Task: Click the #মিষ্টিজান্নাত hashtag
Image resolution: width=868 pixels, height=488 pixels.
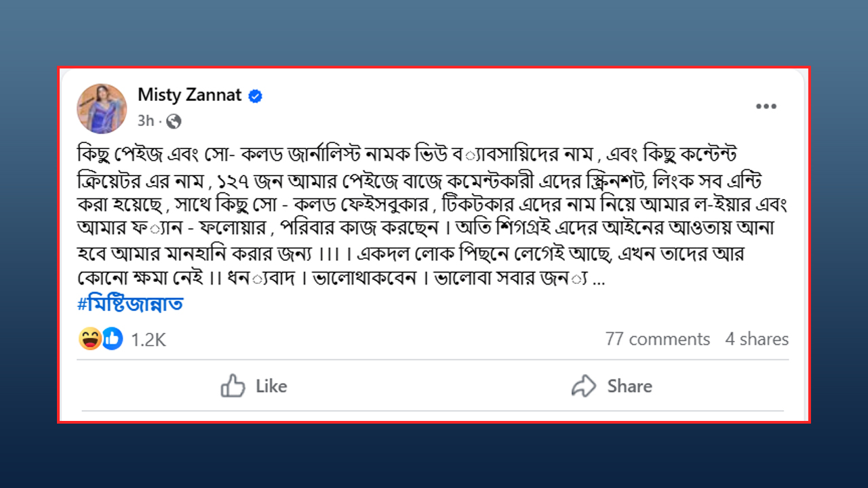Action: (x=130, y=304)
